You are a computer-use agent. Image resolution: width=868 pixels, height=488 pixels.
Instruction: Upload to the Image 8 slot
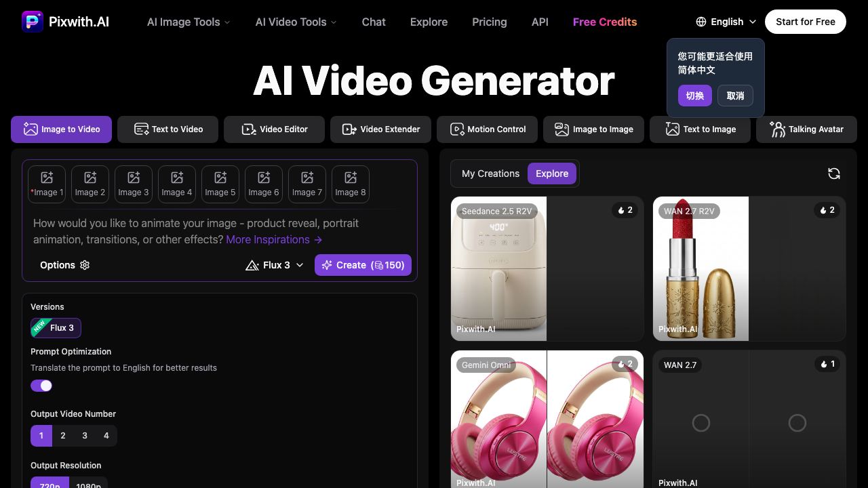(x=351, y=184)
